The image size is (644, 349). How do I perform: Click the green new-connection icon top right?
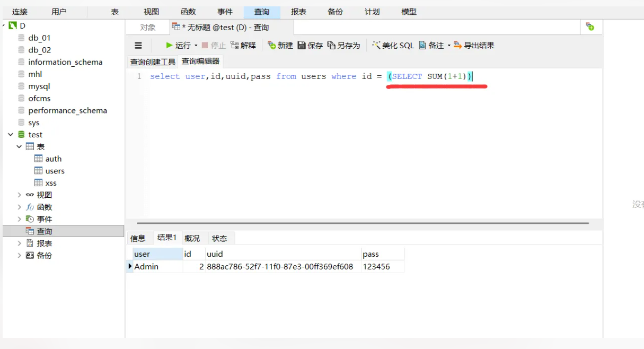coord(590,27)
